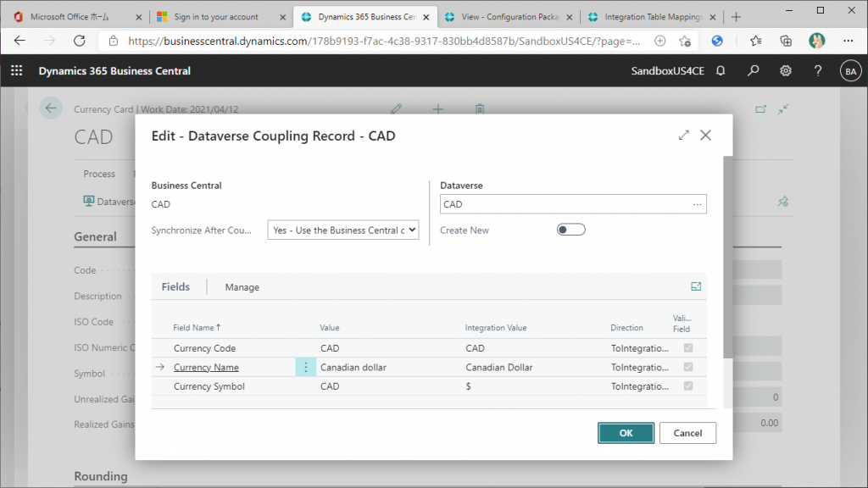The image size is (868, 488).
Task: Toggle Validate Field checkbox for Currency Name
Action: point(688,367)
